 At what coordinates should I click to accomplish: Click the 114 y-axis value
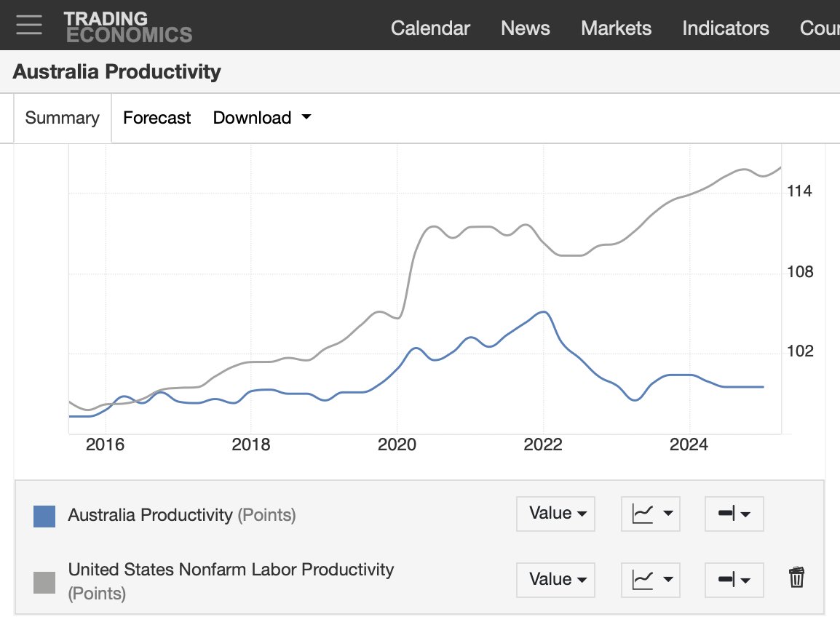coord(799,191)
